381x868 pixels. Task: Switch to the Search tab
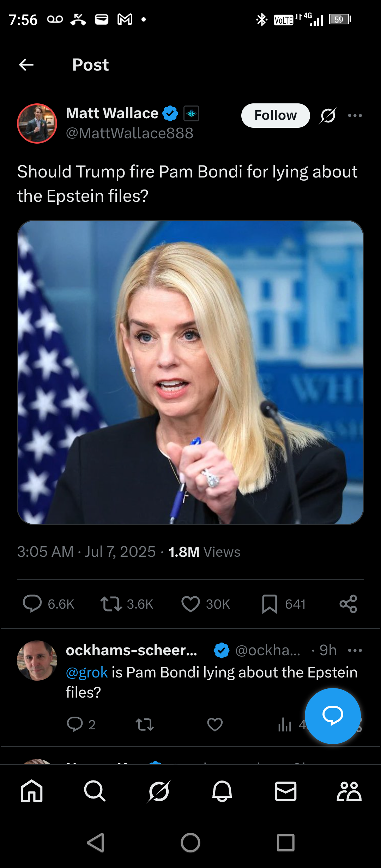pos(95,791)
